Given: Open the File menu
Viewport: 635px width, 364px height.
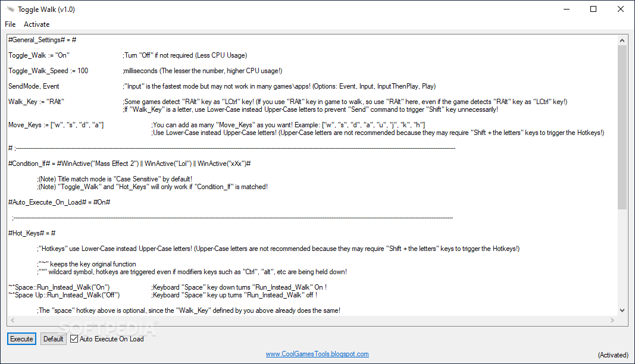Looking at the screenshot, I should coord(10,24).
